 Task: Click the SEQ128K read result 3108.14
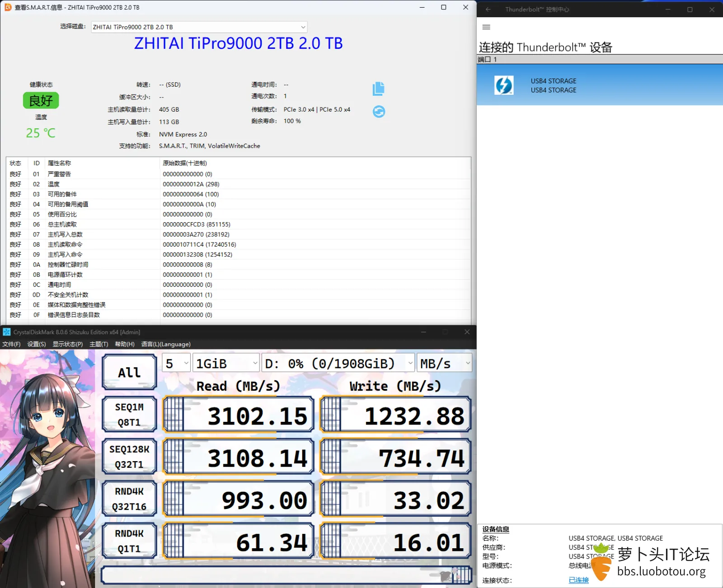239,457
